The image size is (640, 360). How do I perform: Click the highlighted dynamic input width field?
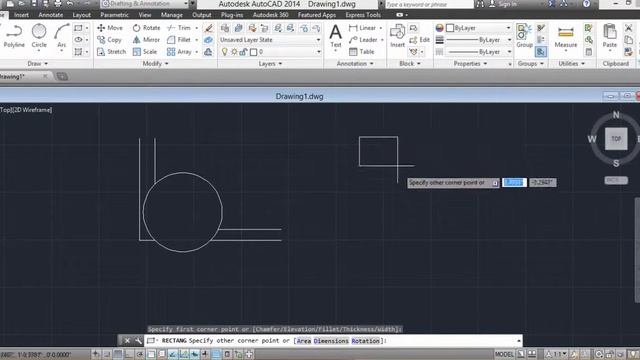pos(514,182)
